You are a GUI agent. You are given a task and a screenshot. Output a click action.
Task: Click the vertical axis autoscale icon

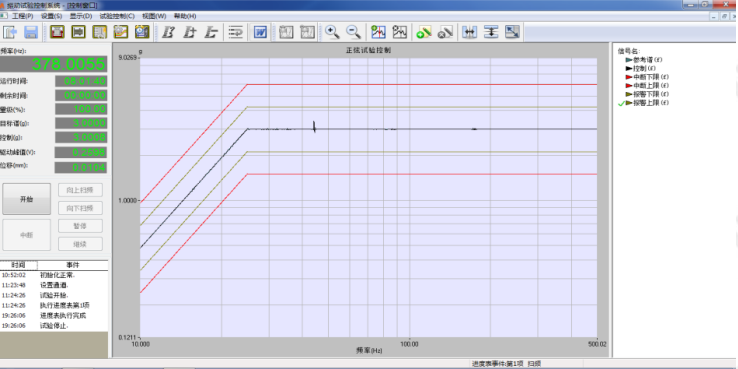490,32
